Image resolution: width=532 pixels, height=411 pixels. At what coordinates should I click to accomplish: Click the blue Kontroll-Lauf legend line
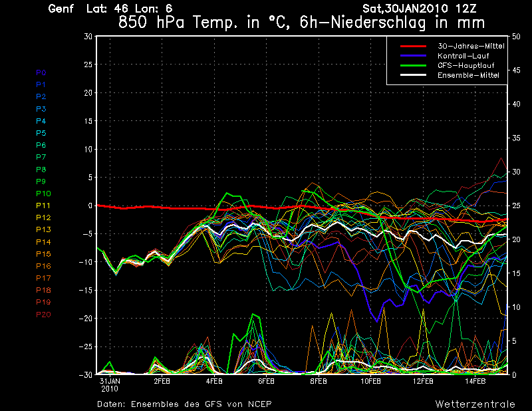[413, 56]
